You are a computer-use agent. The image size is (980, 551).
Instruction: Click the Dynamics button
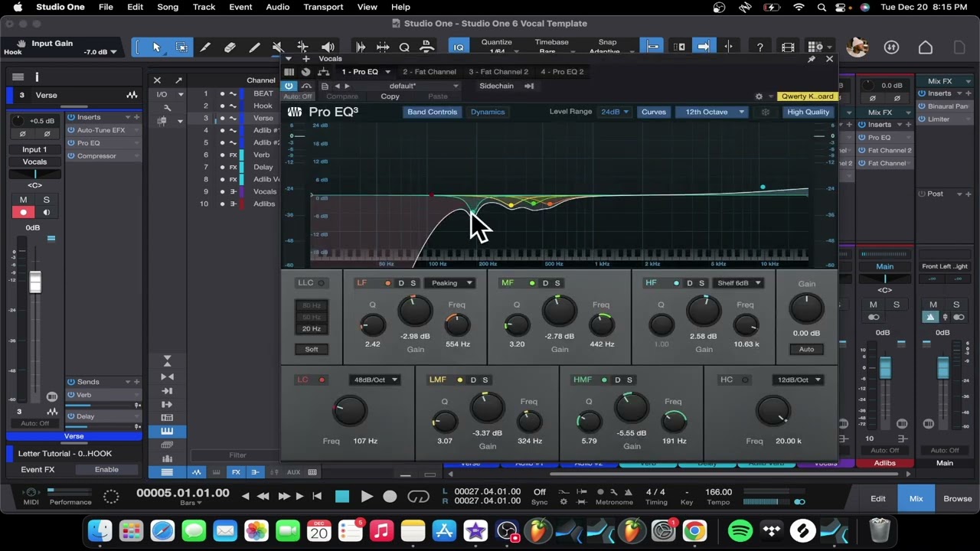tap(488, 112)
